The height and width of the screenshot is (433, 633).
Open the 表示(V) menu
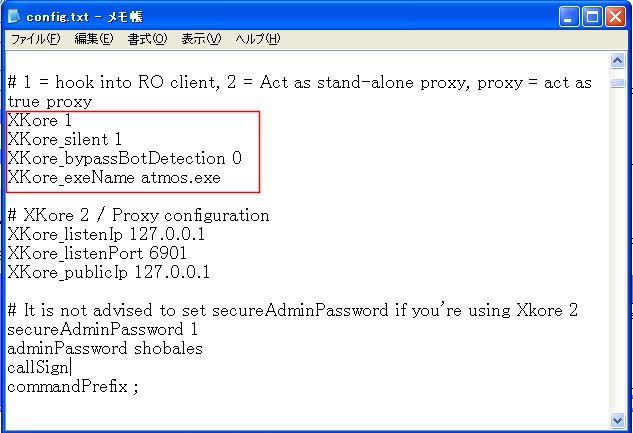tap(201, 39)
